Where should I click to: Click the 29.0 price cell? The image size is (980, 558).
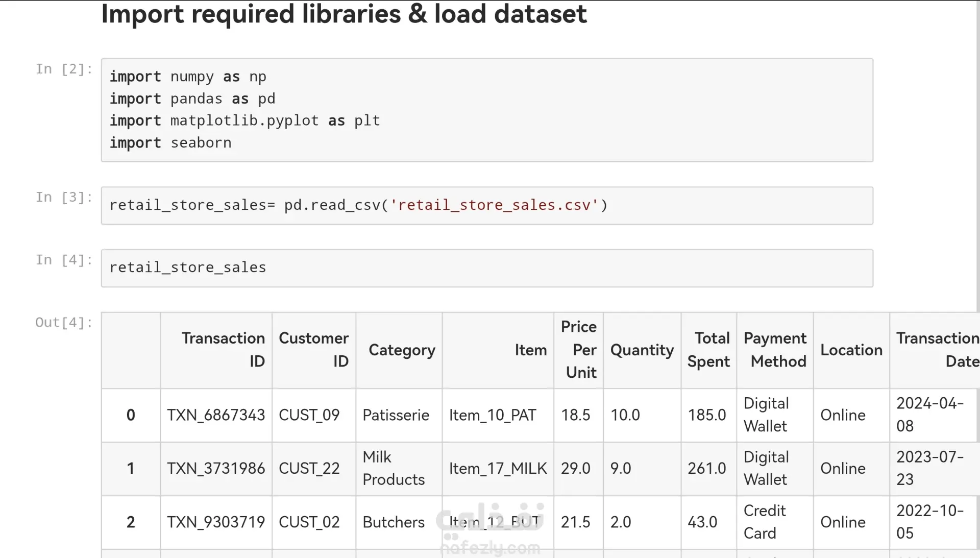(x=579, y=469)
